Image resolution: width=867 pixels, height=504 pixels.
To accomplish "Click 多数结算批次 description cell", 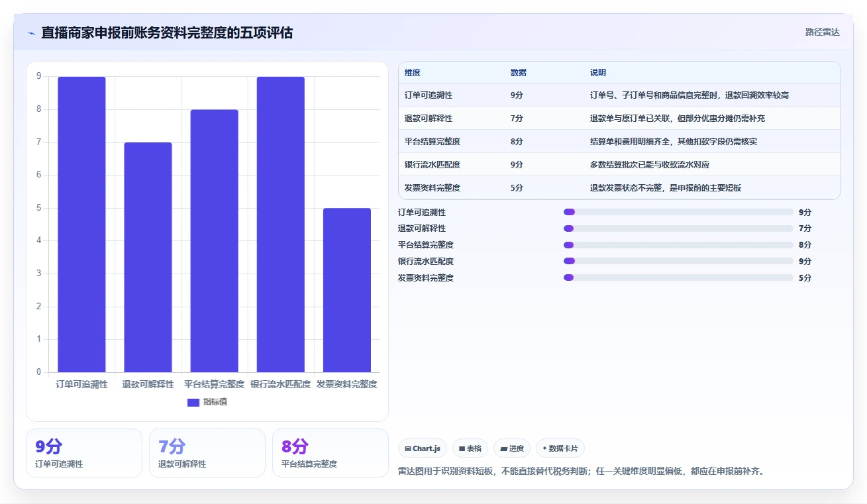I will (650, 165).
